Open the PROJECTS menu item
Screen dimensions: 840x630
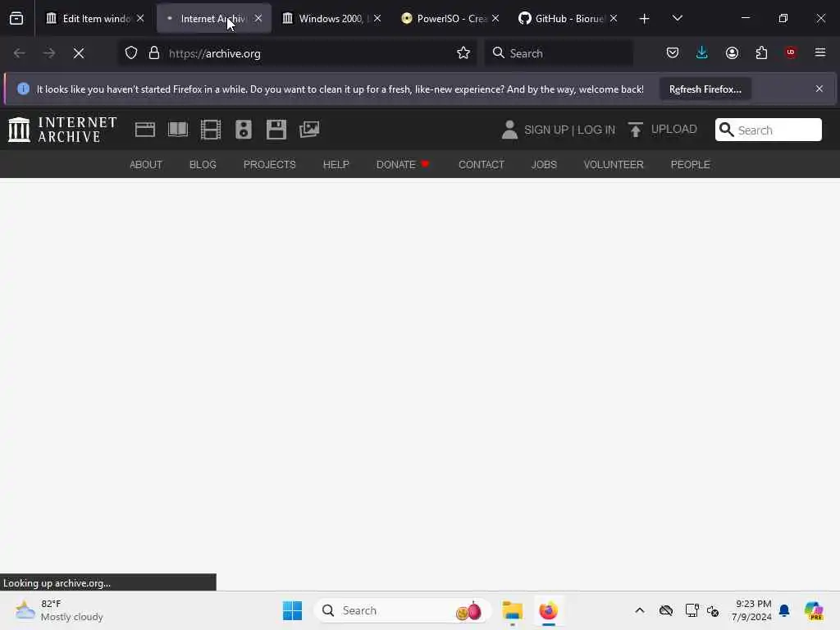[269, 164]
